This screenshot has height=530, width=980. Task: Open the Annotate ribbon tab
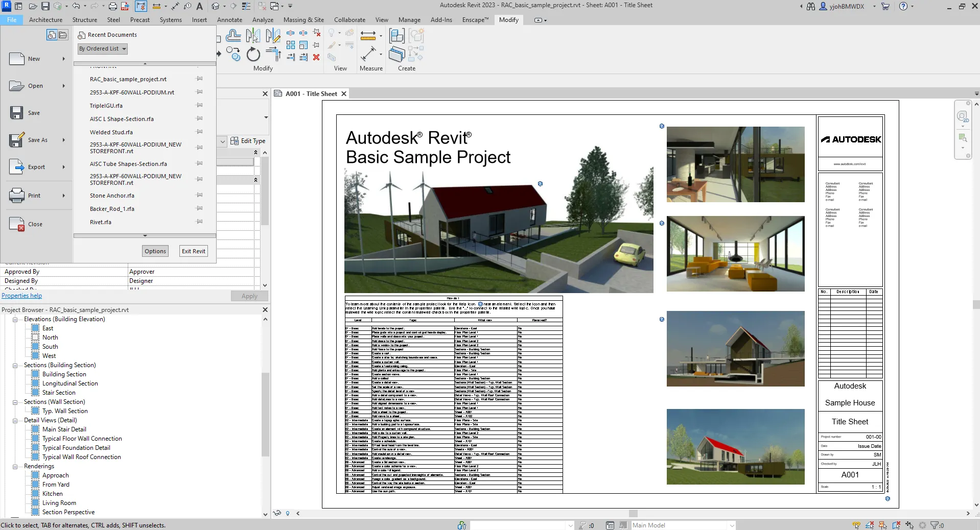click(x=229, y=20)
